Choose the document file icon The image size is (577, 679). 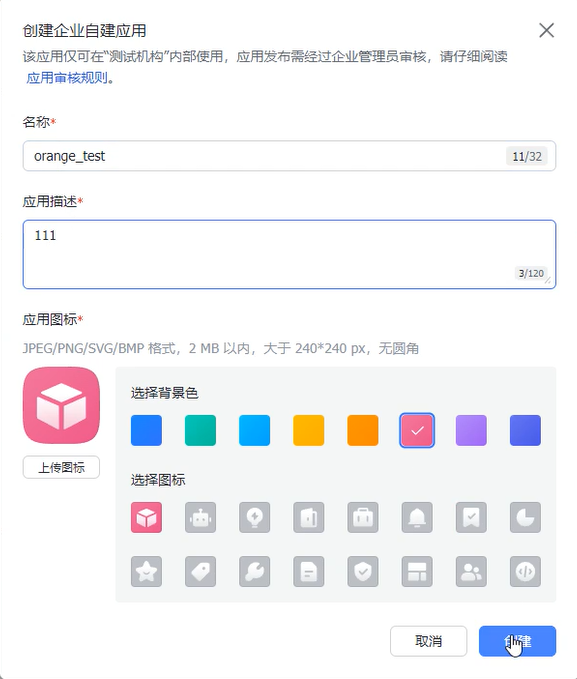(x=308, y=571)
